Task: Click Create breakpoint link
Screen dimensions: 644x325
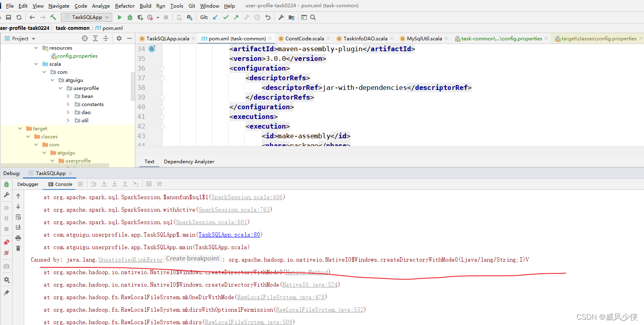Action: [x=193, y=258]
